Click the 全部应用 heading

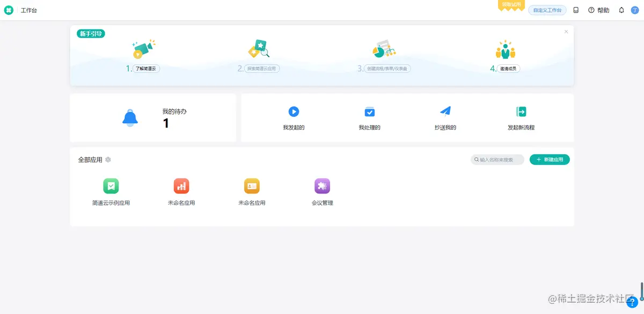click(x=90, y=160)
